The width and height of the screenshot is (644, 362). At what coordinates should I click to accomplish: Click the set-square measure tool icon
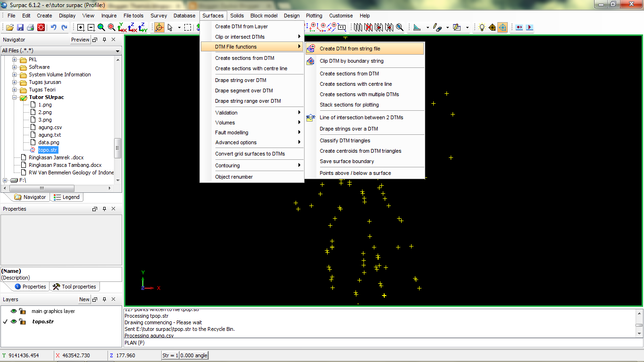[x=417, y=27]
